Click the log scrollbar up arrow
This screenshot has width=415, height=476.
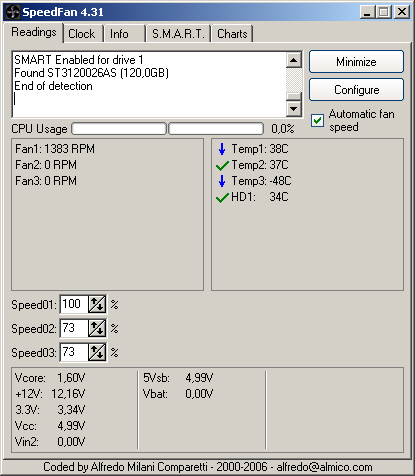[x=294, y=60]
